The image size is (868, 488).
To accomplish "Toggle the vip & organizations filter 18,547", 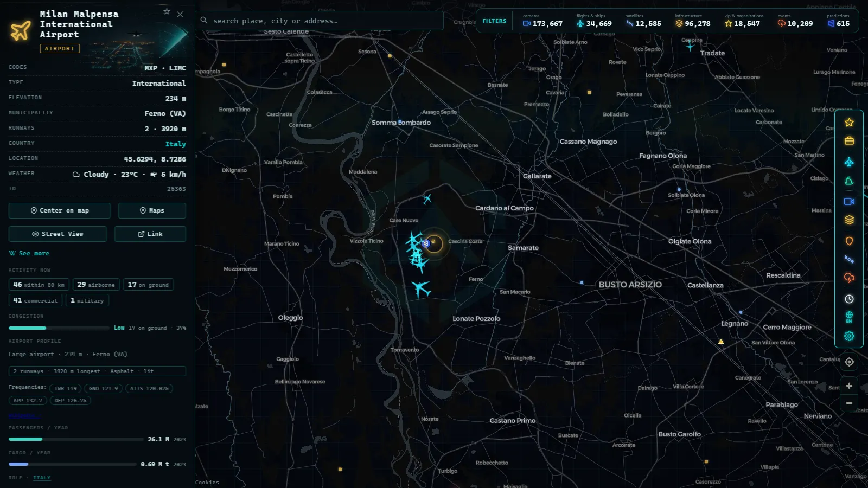I will point(743,21).
